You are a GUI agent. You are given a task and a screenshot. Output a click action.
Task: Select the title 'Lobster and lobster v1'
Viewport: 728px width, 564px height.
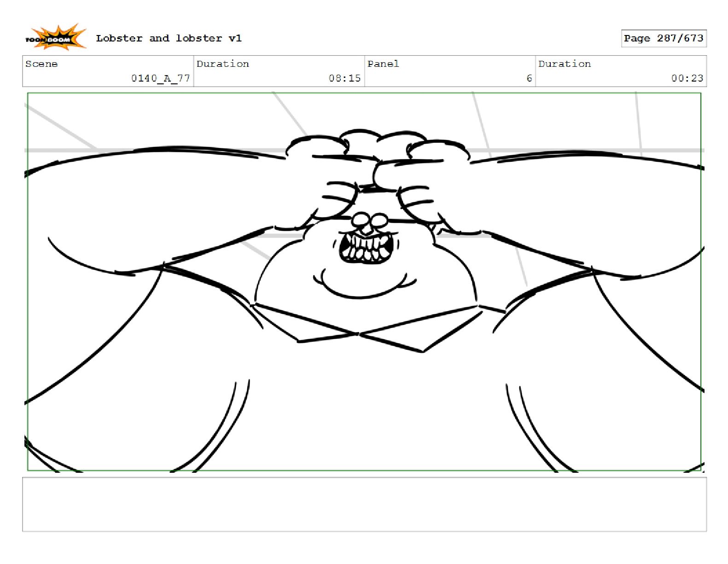pyautogui.click(x=169, y=38)
